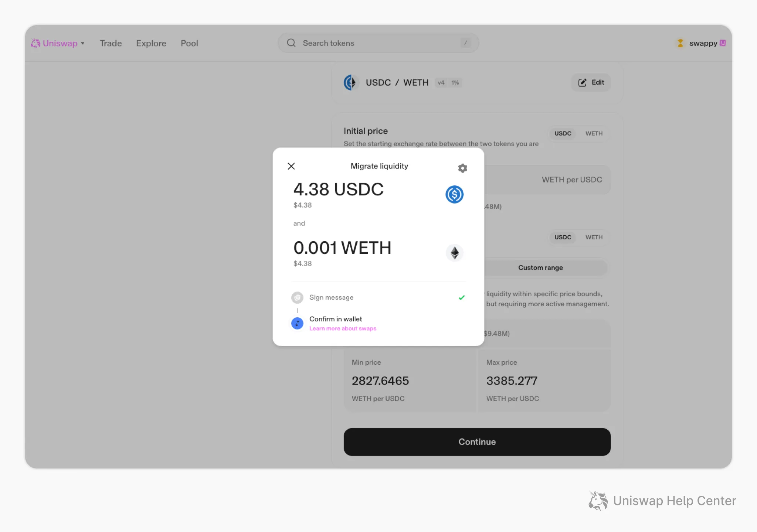Click the Confirm in wallet label

336,319
